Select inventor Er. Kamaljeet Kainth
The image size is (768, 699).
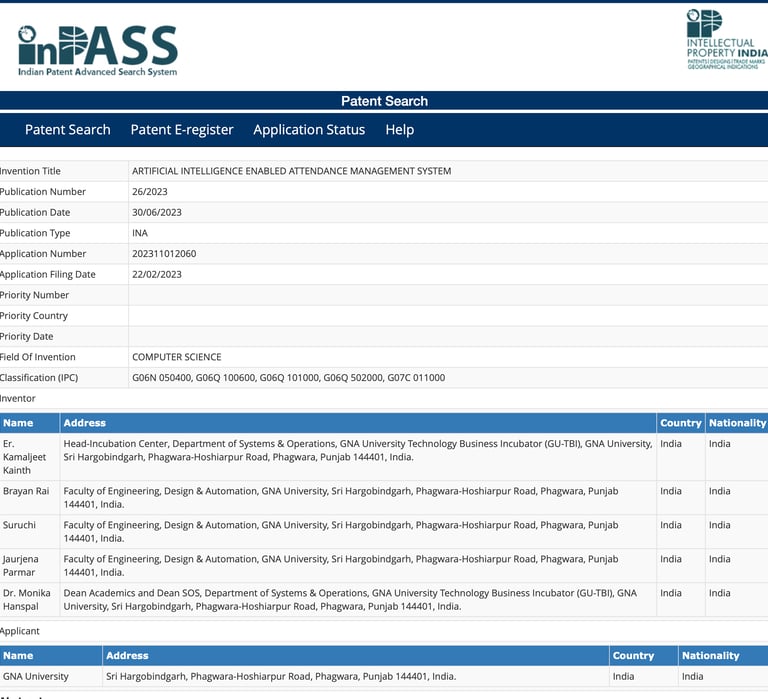coord(24,457)
